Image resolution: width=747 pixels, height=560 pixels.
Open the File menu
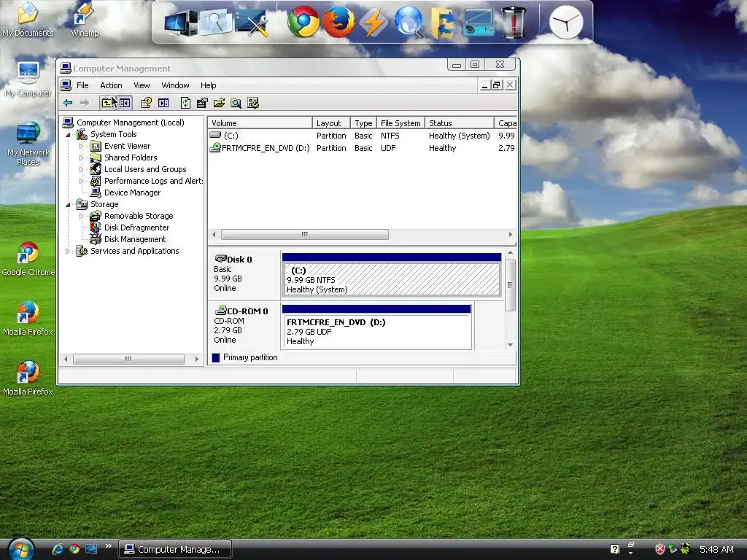[82, 85]
